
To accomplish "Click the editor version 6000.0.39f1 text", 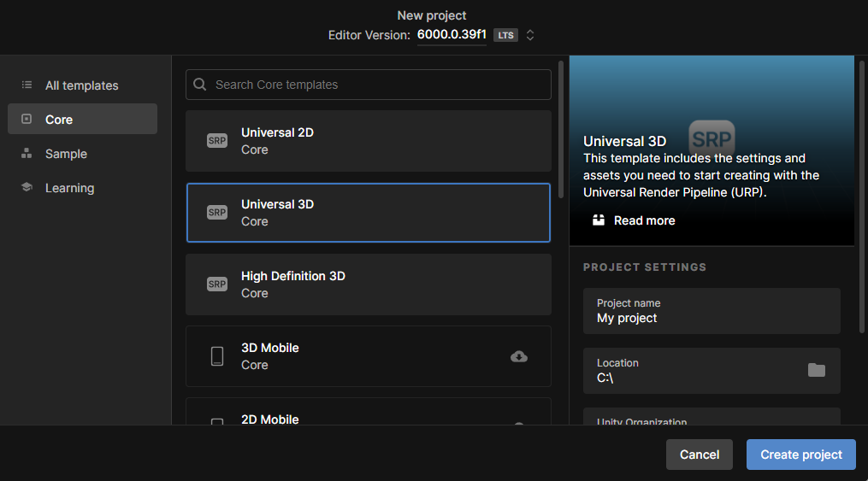I will pos(452,34).
